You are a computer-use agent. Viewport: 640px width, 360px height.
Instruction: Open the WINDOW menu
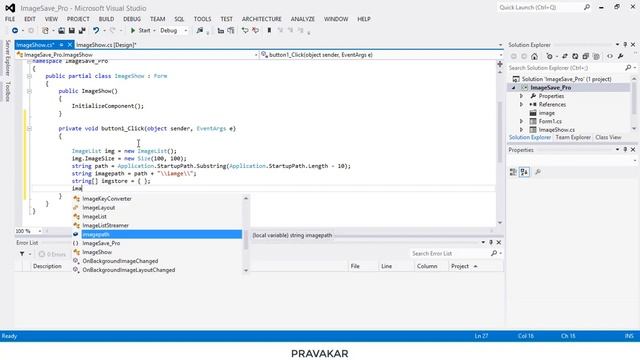tap(336, 19)
